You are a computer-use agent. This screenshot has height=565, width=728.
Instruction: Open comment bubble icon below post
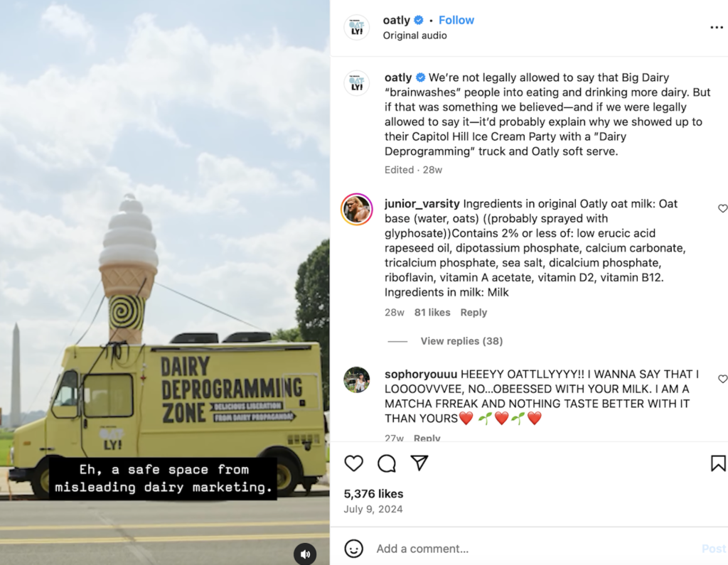(386, 463)
